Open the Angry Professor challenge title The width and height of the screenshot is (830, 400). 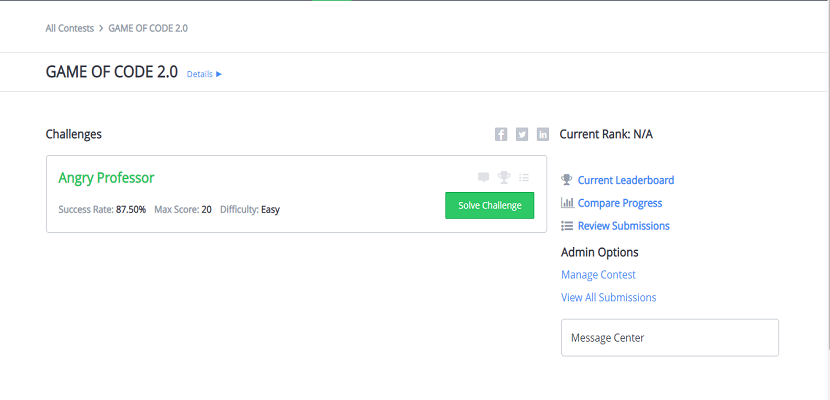point(106,178)
